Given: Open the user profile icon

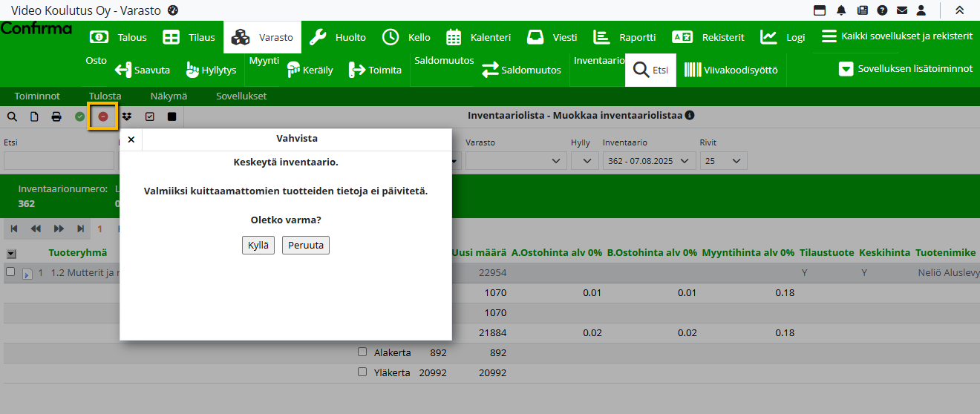Looking at the screenshot, I should pyautogui.click(x=921, y=10).
